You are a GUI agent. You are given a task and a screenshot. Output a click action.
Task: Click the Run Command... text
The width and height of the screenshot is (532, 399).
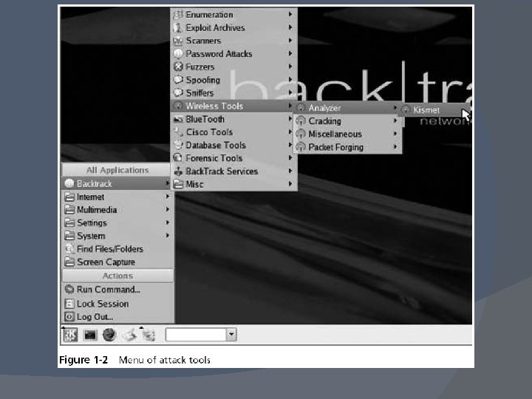[108, 290]
